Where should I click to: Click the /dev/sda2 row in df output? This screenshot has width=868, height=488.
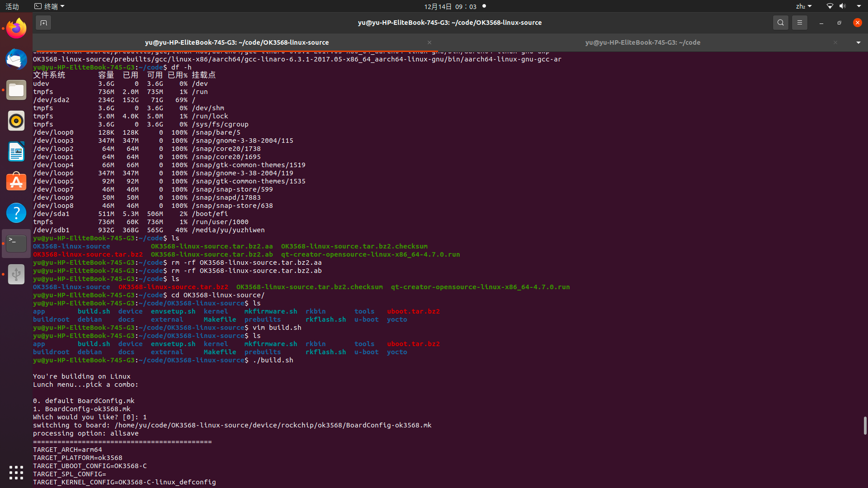(x=114, y=100)
